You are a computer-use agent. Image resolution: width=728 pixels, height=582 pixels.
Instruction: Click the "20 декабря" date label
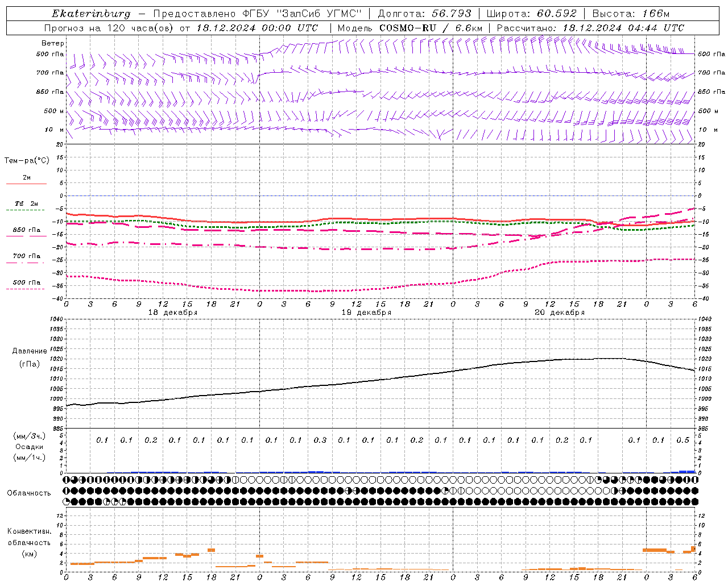pyautogui.click(x=560, y=313)
